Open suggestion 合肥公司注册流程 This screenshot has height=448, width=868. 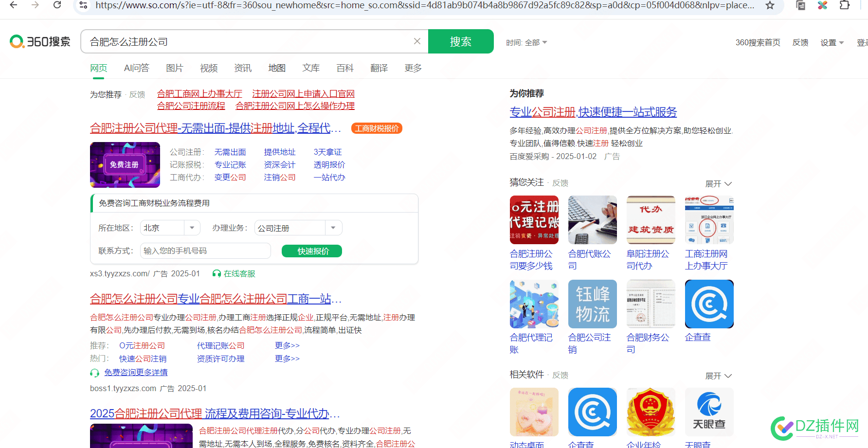pos(191,106)
